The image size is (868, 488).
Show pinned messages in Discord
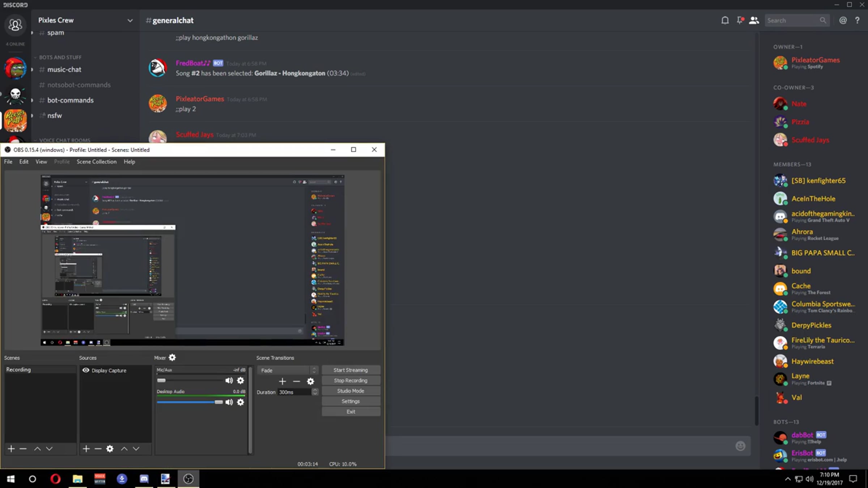pyautogui.click(x=740, y=20)
